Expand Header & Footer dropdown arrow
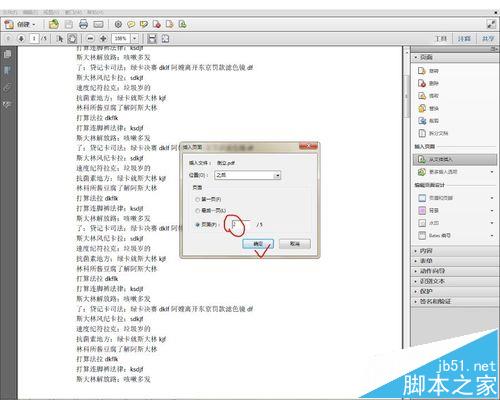Screen dimensions: 500x400 (492, 198)
